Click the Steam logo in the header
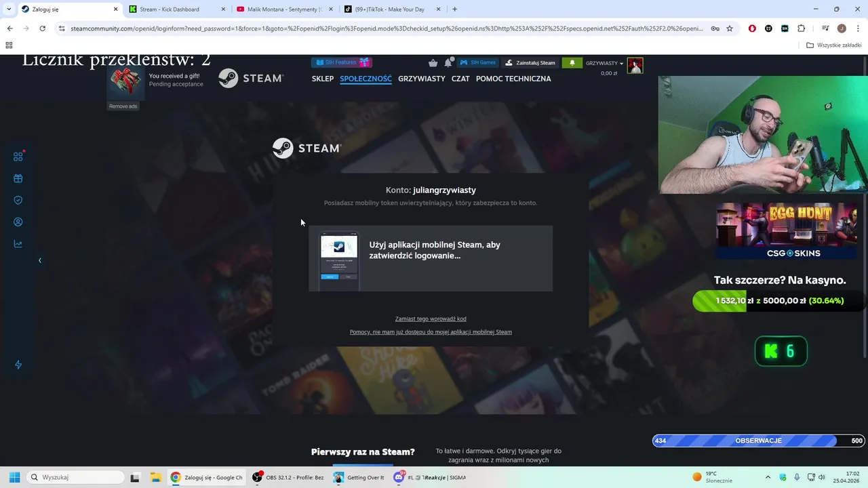This screenshot has height=488, width=868. click(251, 79)
